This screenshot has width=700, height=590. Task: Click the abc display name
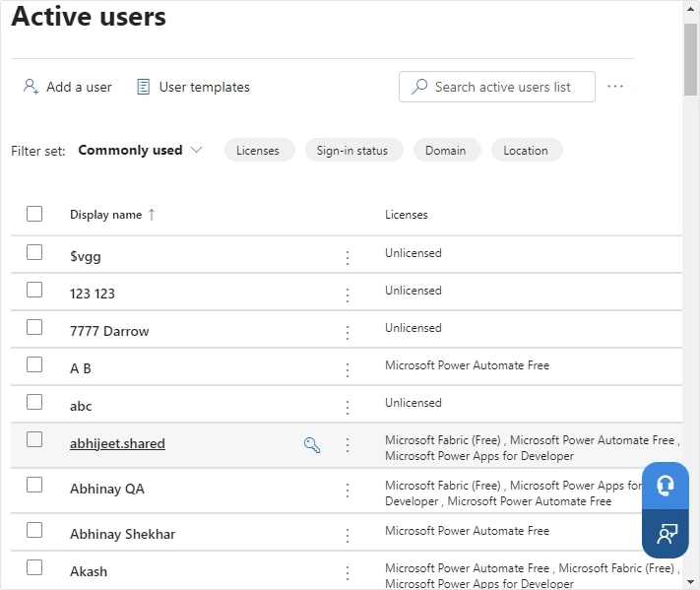click(x=81, y=407)
